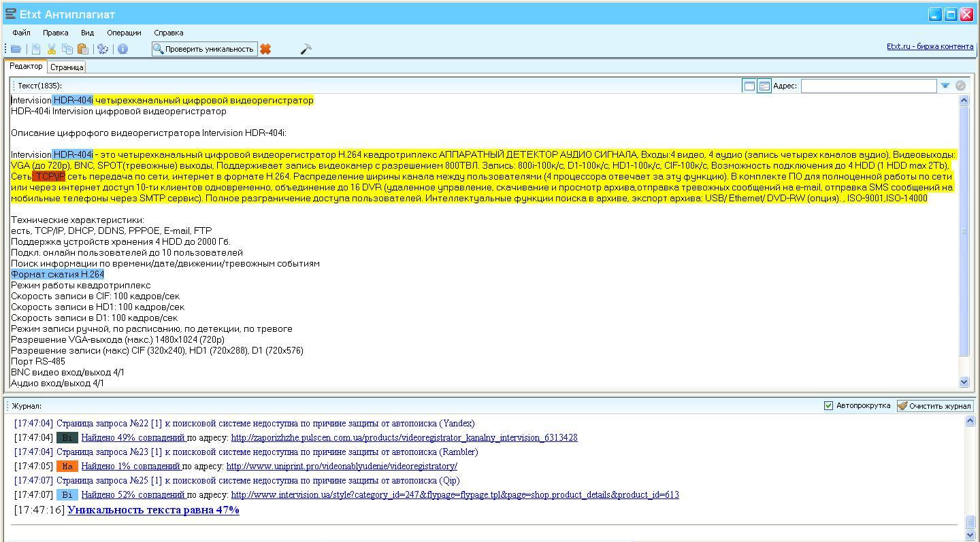Click the Etxt app icon in title bar
The height and width of the screenshot is (542, 980).
[10, 14]
